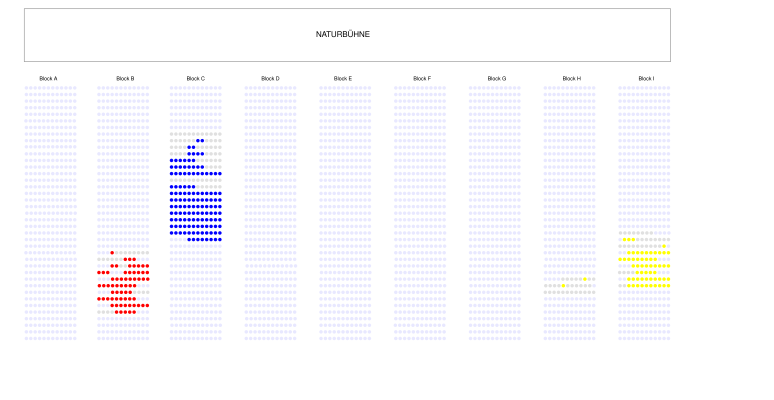Select the upper yellow seat in Block H
This screenshot has height=400, width=774.
[x=585, y=279]
